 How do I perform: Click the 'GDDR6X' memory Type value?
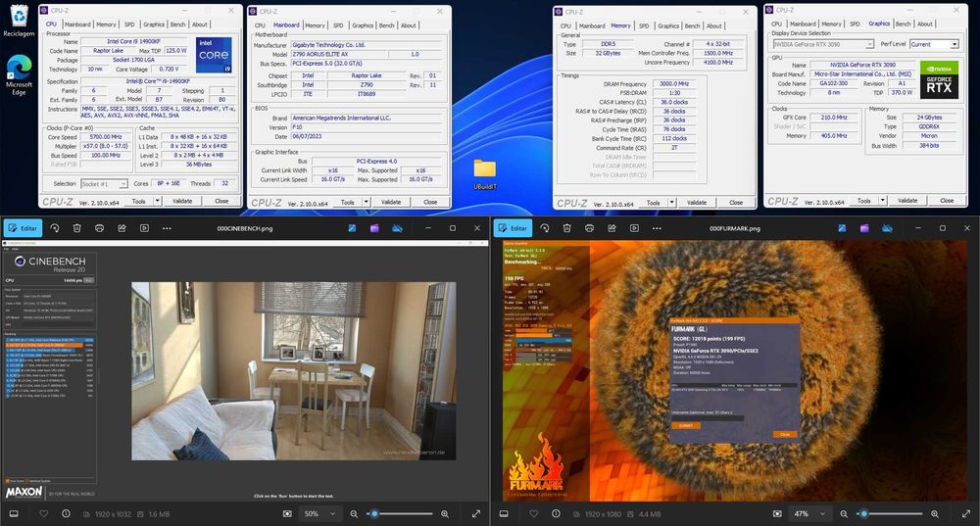click(x=929, y=126)
